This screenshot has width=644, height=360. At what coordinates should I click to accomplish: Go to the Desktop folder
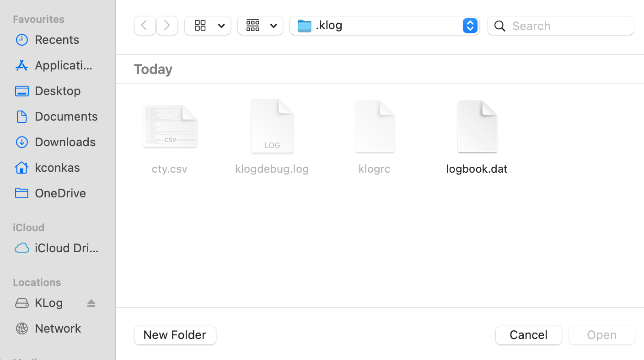click(58, 91)
